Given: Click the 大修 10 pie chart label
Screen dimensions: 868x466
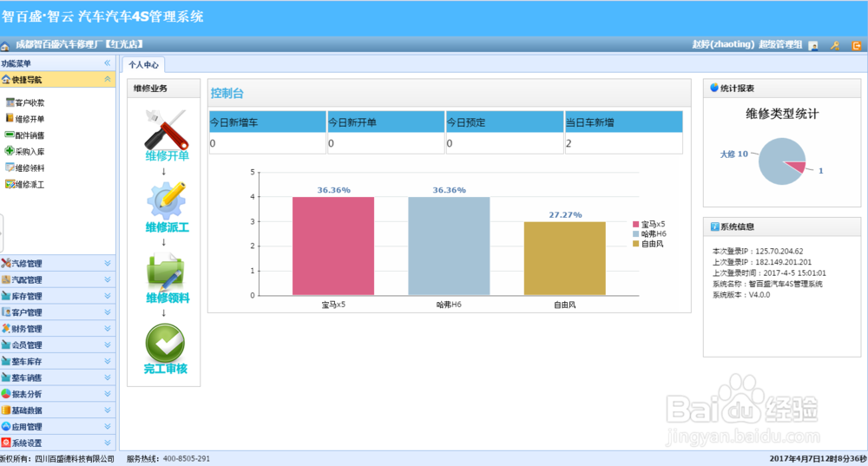Looking at the screenshot, I should [x=734, y=154].
